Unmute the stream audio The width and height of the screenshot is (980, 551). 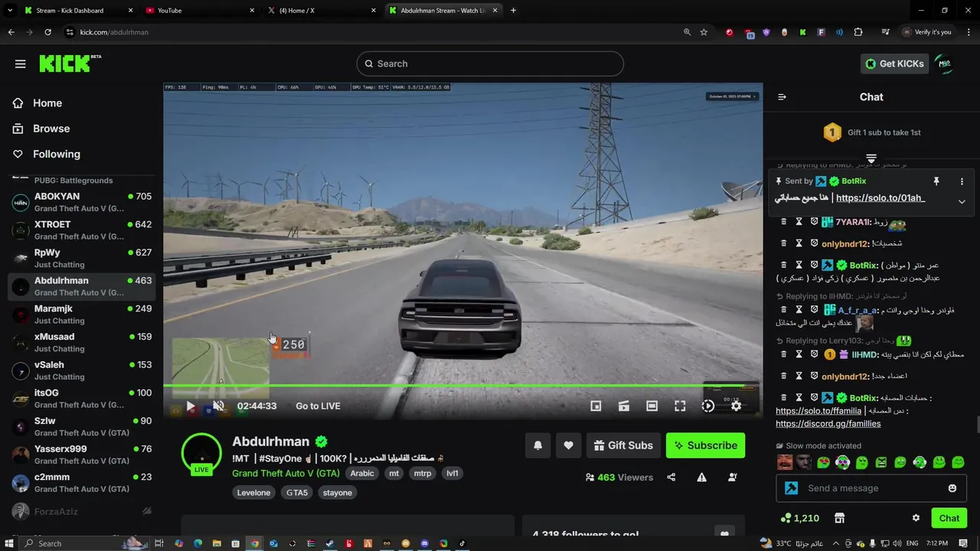(x=218, y=406)
